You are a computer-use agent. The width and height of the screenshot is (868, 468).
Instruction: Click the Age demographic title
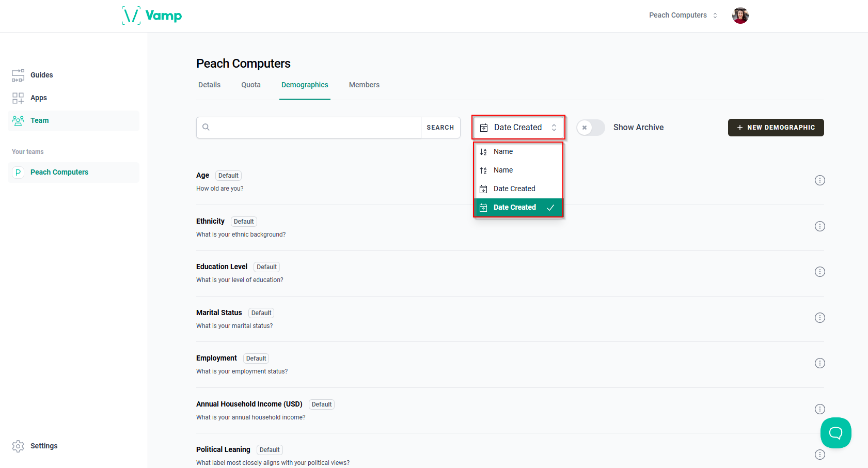point(202,175)
